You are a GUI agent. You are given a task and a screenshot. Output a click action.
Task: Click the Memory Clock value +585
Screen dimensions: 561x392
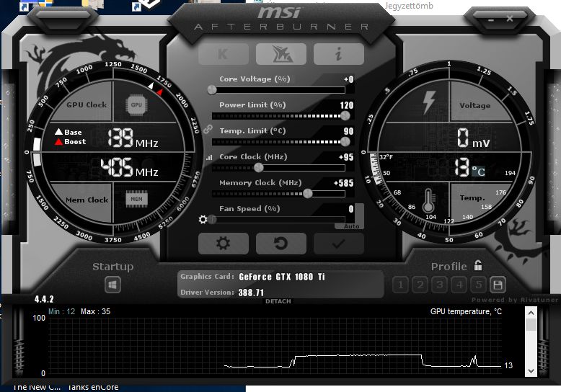pos(343,183)
